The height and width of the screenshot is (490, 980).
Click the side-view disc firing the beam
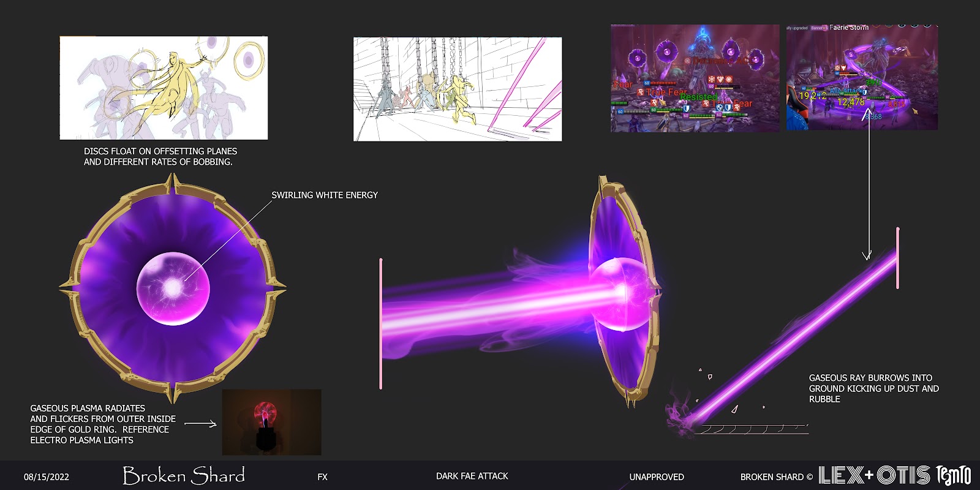(625, 293)
